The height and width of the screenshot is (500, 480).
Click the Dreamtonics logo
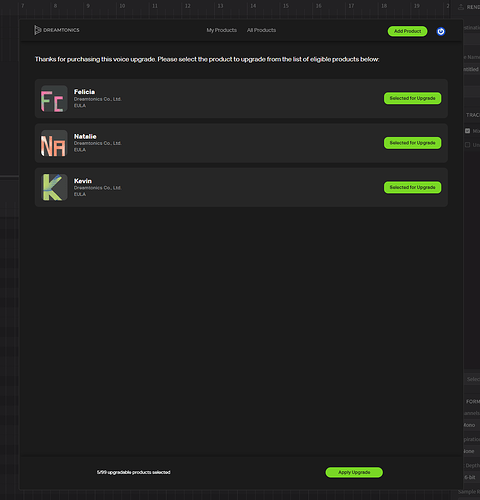point(57,30)
